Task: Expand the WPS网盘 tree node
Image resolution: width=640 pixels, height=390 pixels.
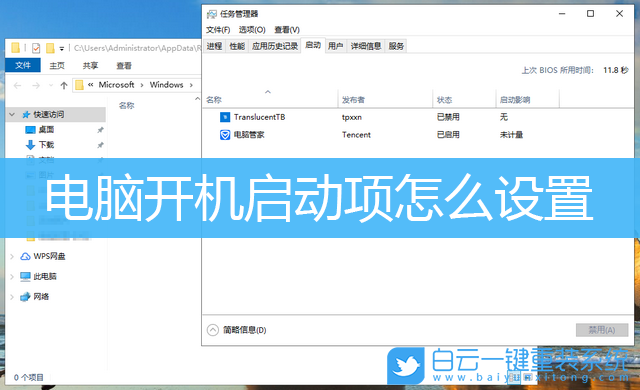Action: [x=12, y=257]
